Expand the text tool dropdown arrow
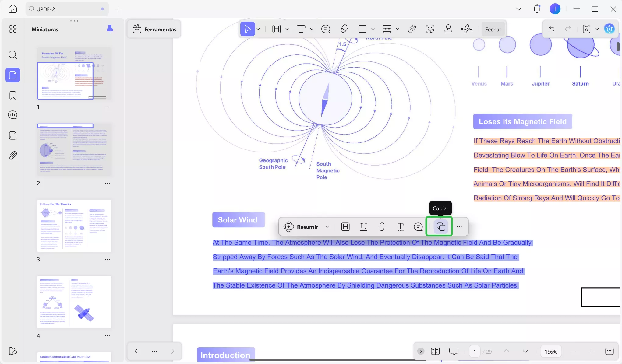 click(x=312, y=29)
